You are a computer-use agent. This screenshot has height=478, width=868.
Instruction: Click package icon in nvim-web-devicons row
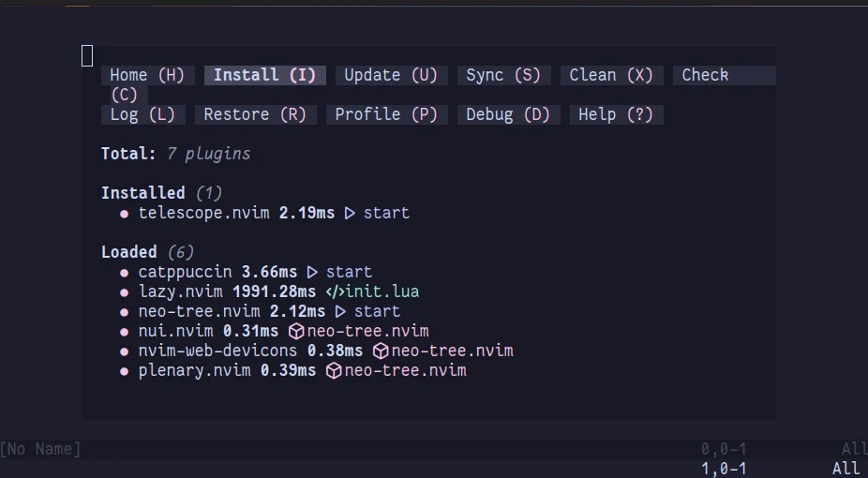pos(381,351)
